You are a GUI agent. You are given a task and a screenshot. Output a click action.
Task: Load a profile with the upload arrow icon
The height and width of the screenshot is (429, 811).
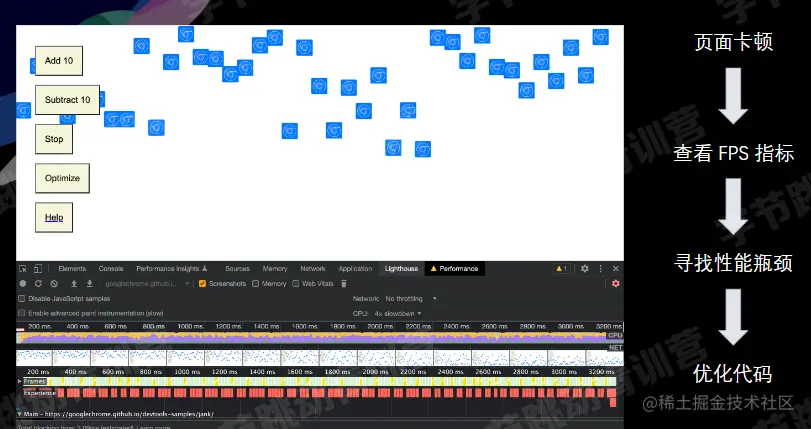pyautogui.click(x=74, y=284)
